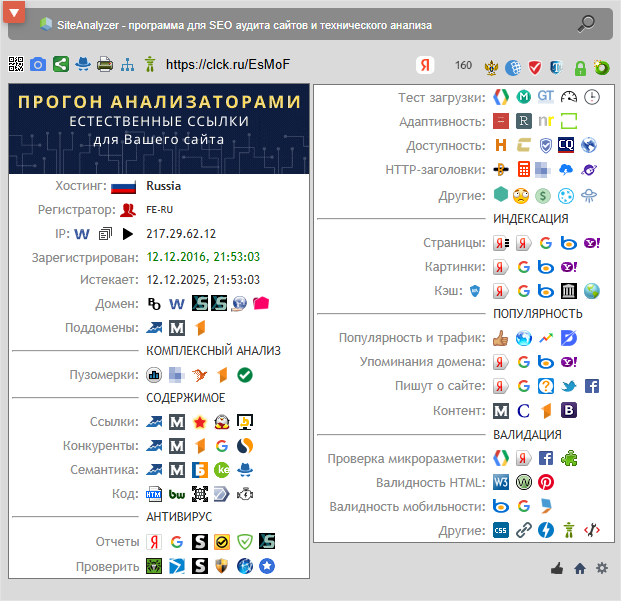Click the CSS icon in bottom Другие row
Screen dimensions: 621x601
coord(501,531)
